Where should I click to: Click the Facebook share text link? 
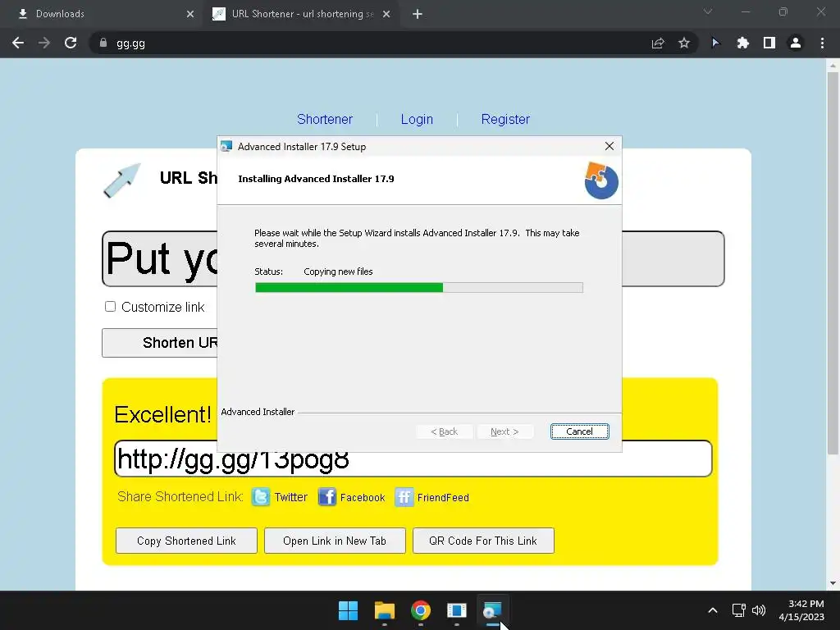coord(363,498)
